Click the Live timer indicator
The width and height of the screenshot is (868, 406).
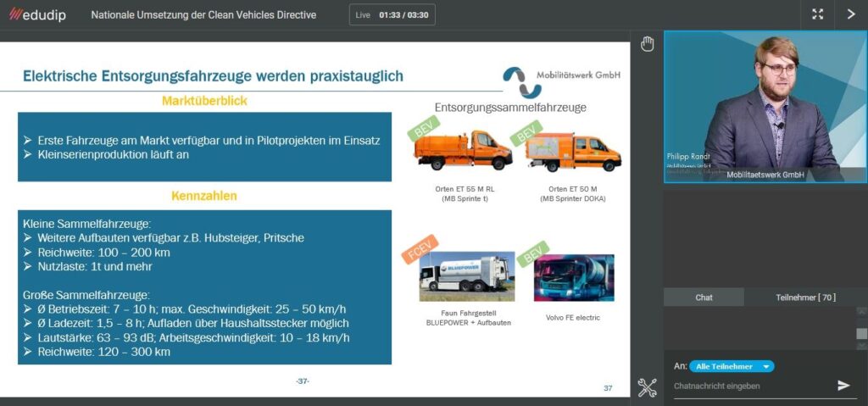point(392,15)
